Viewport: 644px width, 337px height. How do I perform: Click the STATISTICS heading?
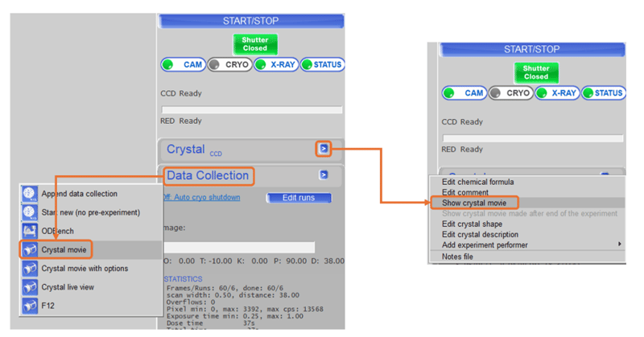coord(184,279)
